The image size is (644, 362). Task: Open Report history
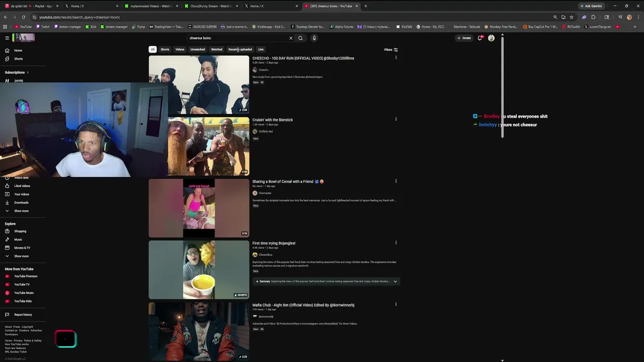pos(23,315)
